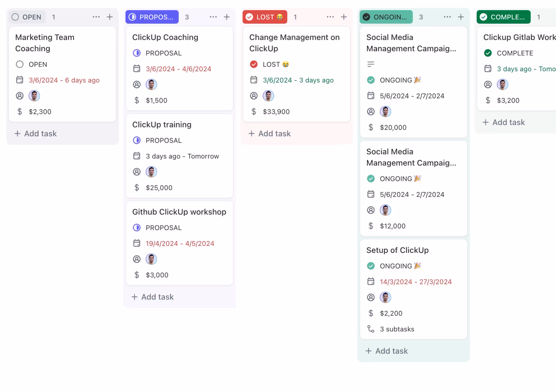556x392 pixels.
Task: Toggle the OPEN status circle on Marketing Team Coaching
Action: coord(20,64)
